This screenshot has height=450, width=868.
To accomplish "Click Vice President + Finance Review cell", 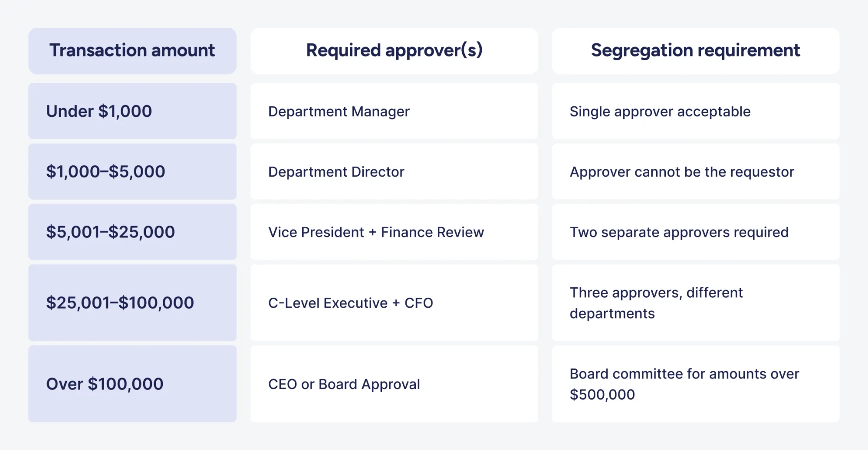I will [376, 232].
